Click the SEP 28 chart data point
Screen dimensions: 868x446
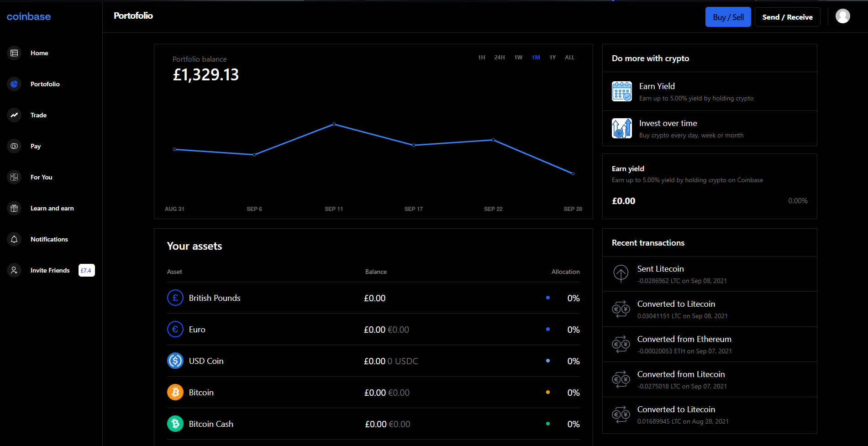coord(573,173)
